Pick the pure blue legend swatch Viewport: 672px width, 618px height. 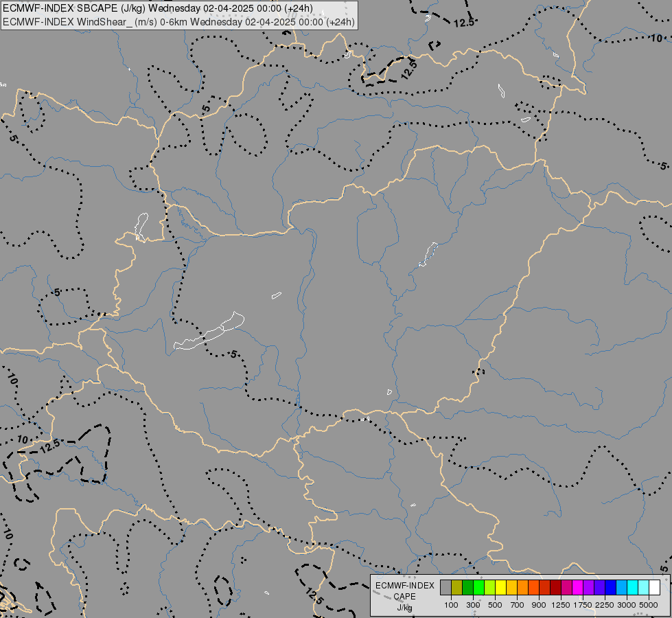[x=610, y=588]
